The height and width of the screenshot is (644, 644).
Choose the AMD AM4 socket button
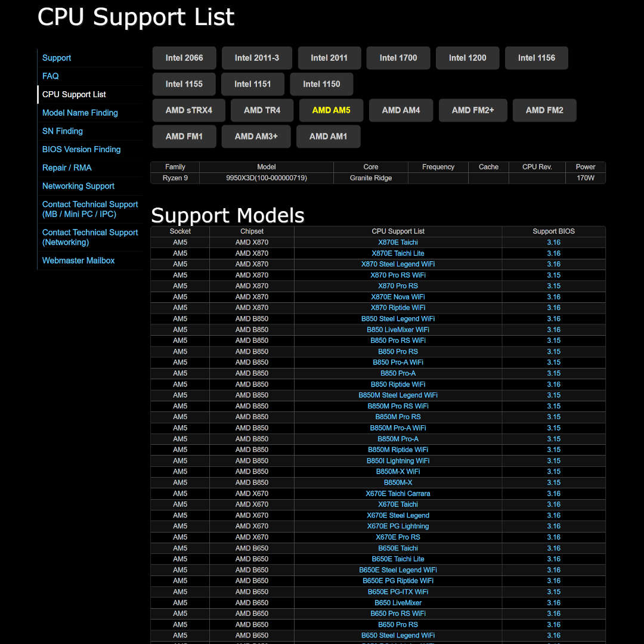pos(401,110)
